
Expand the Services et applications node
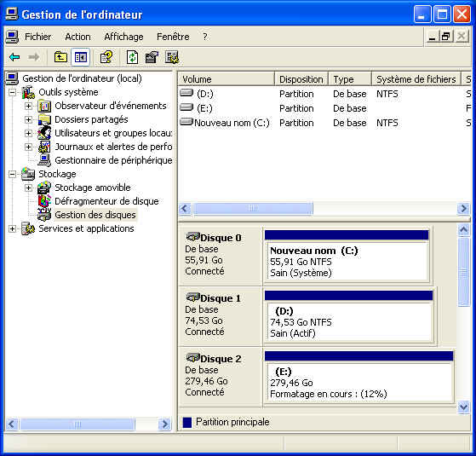12,228
